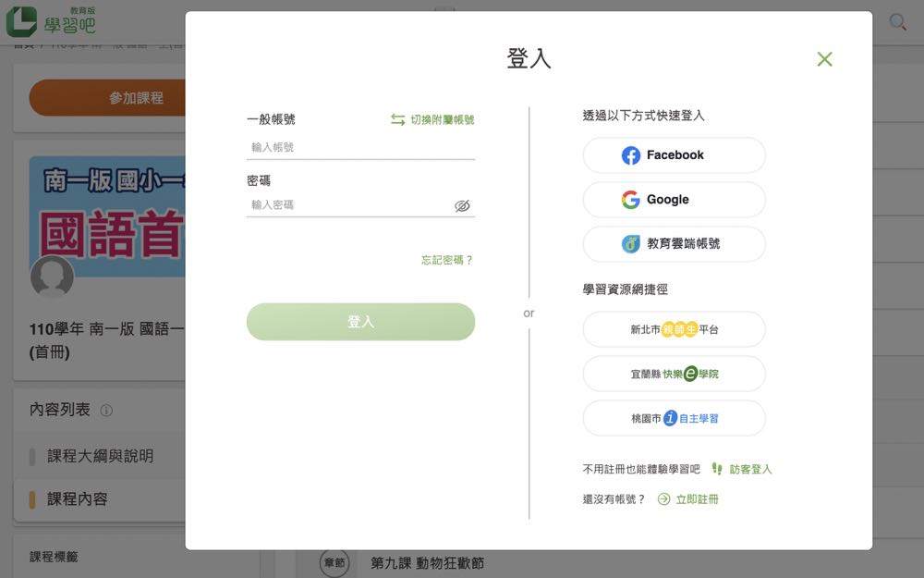This screenshot has height=578, width=924.
Task: Select 課程大綱與說明 in the sidebar
Action: [100, 456]
